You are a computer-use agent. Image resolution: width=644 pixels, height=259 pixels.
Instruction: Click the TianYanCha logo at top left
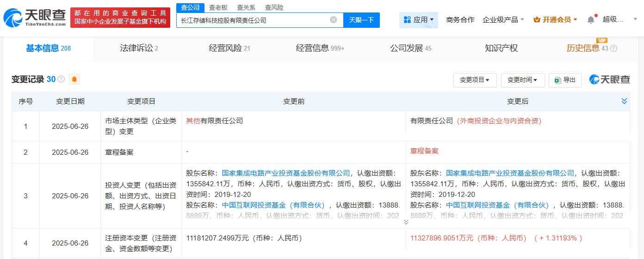click(x=35, y=17)
